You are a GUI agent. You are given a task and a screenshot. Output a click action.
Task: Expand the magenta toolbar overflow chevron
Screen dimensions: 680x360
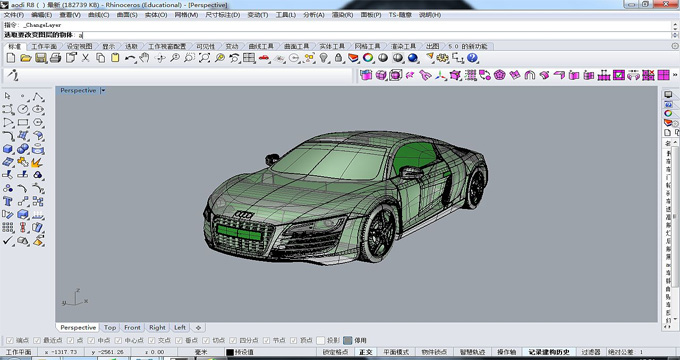click(675, 75)
